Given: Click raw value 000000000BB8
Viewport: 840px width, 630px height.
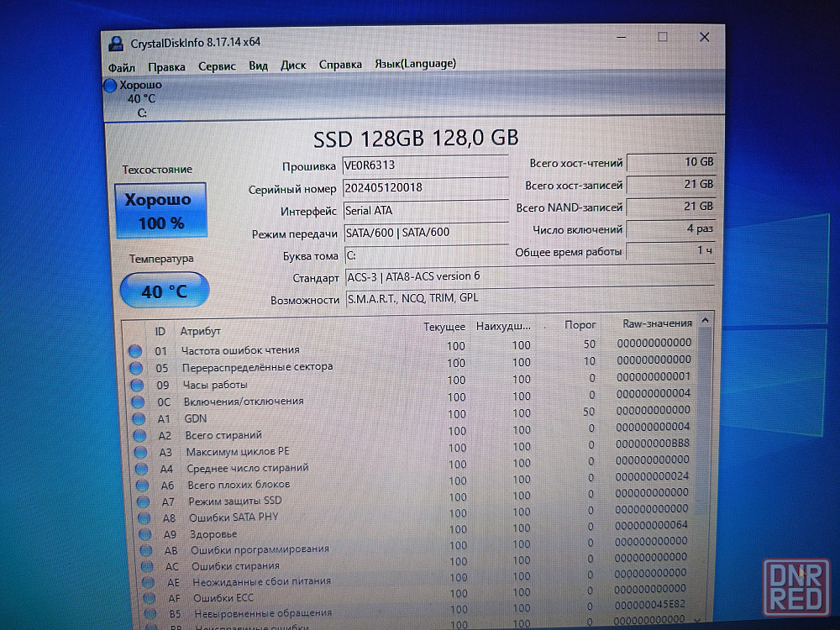Looking at the screenshot, I should (x=653, y=444).
